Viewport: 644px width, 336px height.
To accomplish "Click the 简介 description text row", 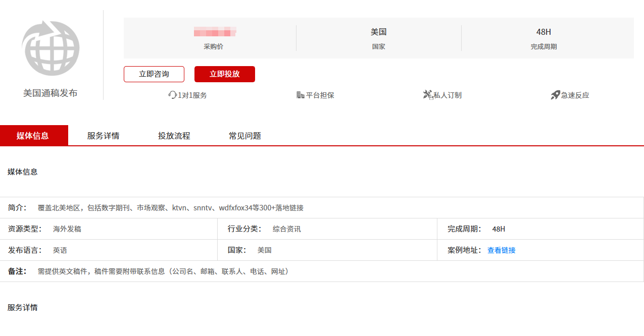I will click(171, 208).
